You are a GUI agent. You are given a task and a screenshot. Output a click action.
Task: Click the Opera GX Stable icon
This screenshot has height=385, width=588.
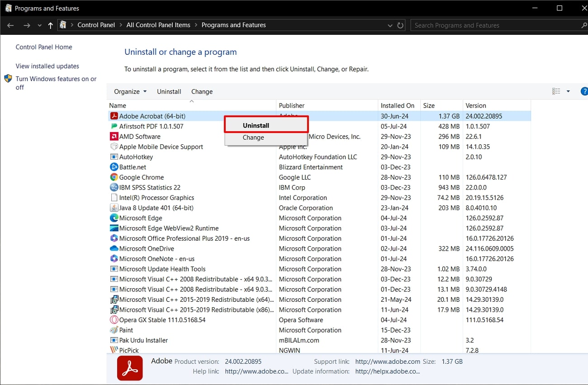pyautogui.click(x=114, y=320)
